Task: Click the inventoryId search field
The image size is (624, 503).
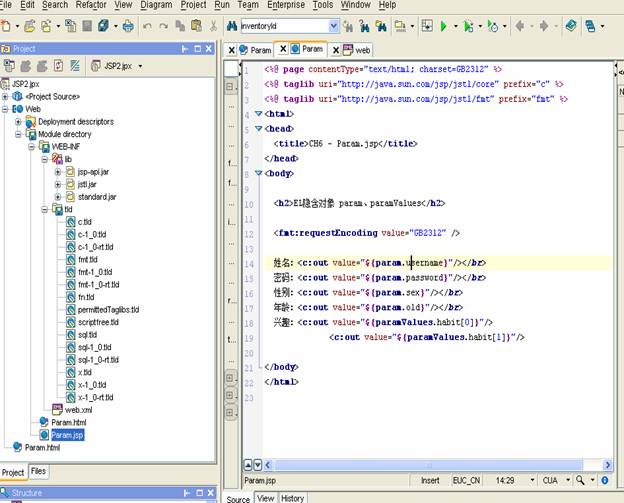Action: [284, 26]
